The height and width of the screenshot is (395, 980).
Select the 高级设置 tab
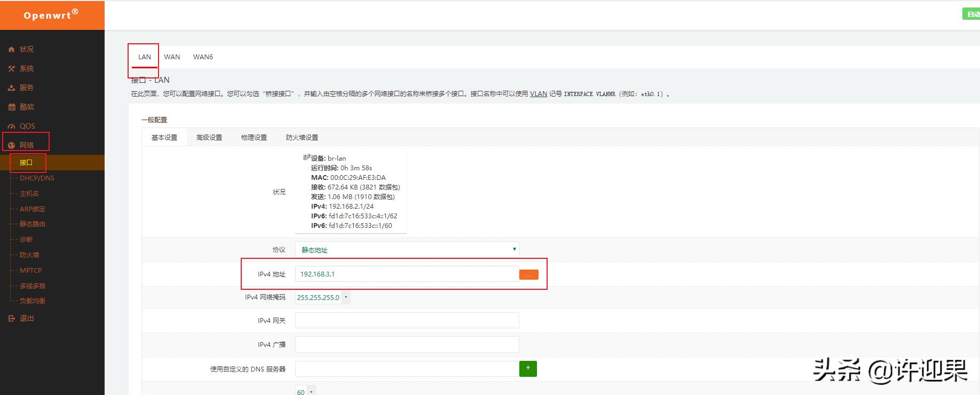[209, 137]
